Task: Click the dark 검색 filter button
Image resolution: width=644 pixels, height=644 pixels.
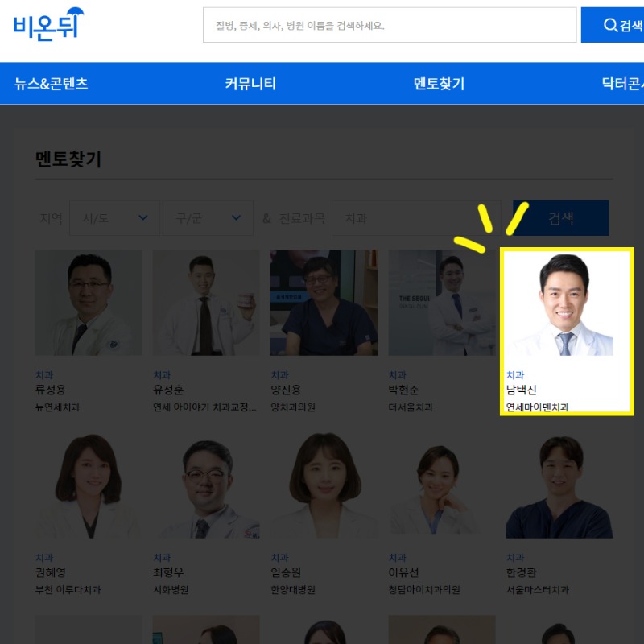Action: pyautogui.click(x=560, y=217)
